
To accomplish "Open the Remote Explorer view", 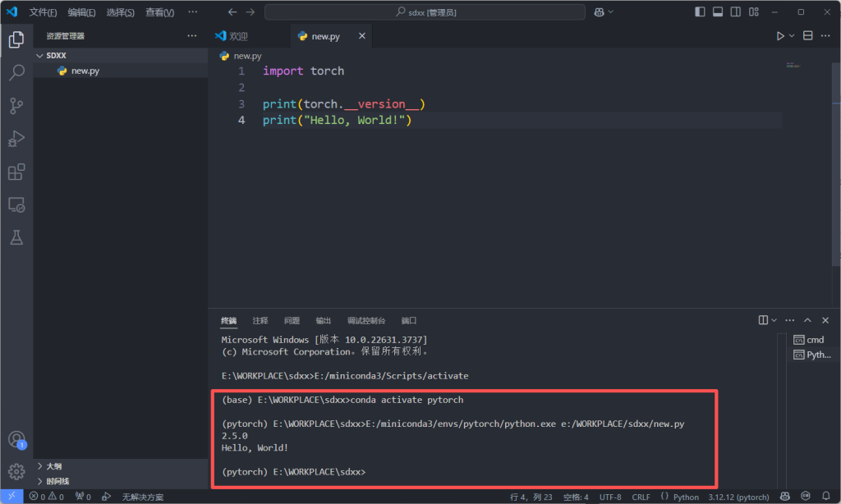I will [x=16, y=205].
